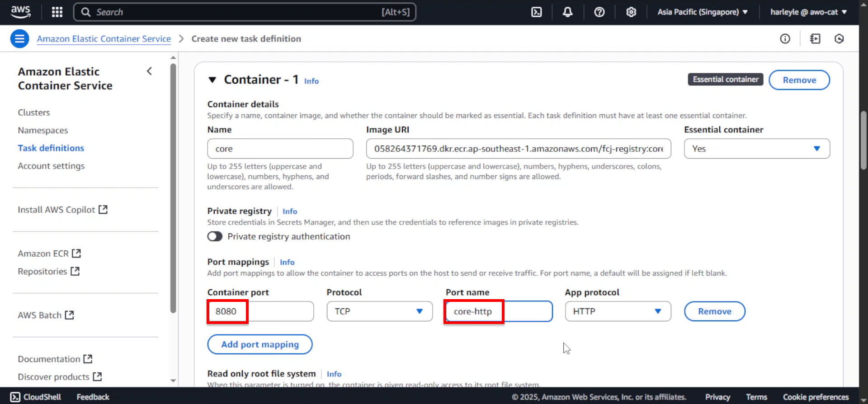Screen dimensions: 868x404
Task: Click the AWS logo home icon
Action: coord(21,12)
